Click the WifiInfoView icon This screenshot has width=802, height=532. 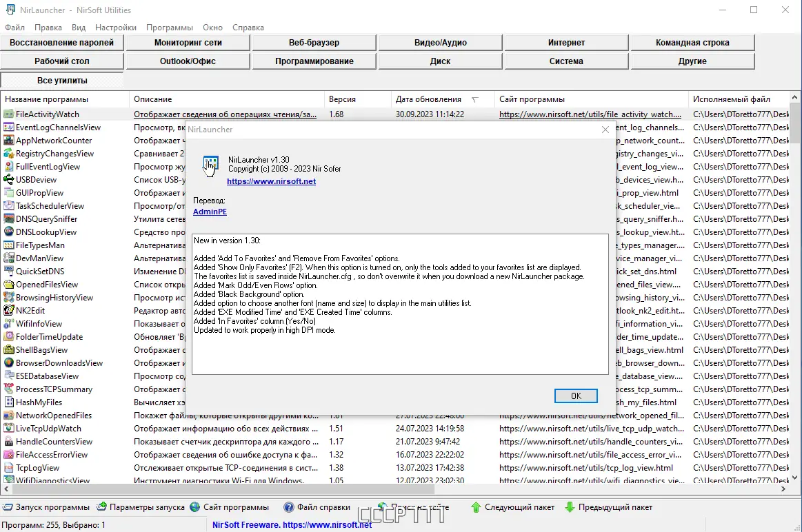pyautogui.click(x=9, y=323)
